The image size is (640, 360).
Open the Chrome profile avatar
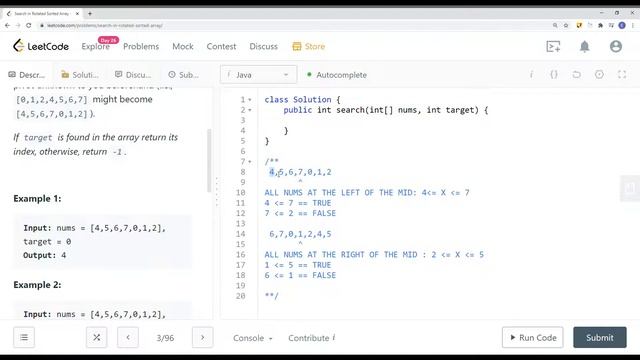pyautogui.click(x=622, y=25)
